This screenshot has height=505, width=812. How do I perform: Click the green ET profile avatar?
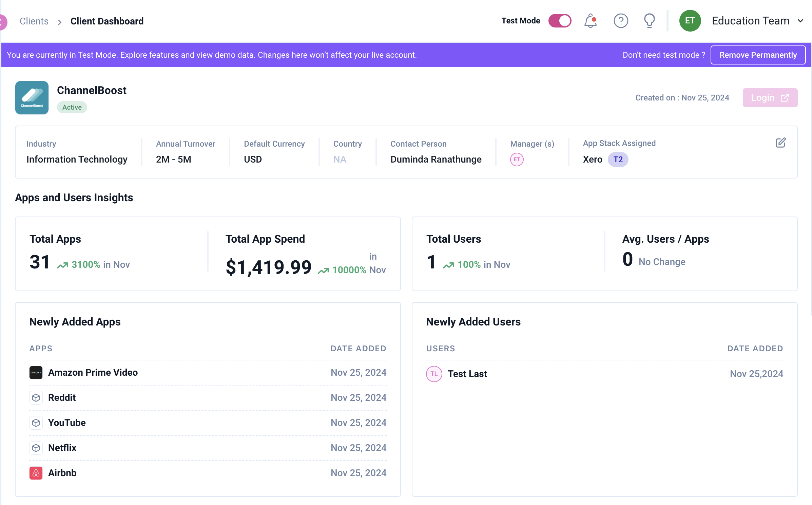(x=690, y=21)
